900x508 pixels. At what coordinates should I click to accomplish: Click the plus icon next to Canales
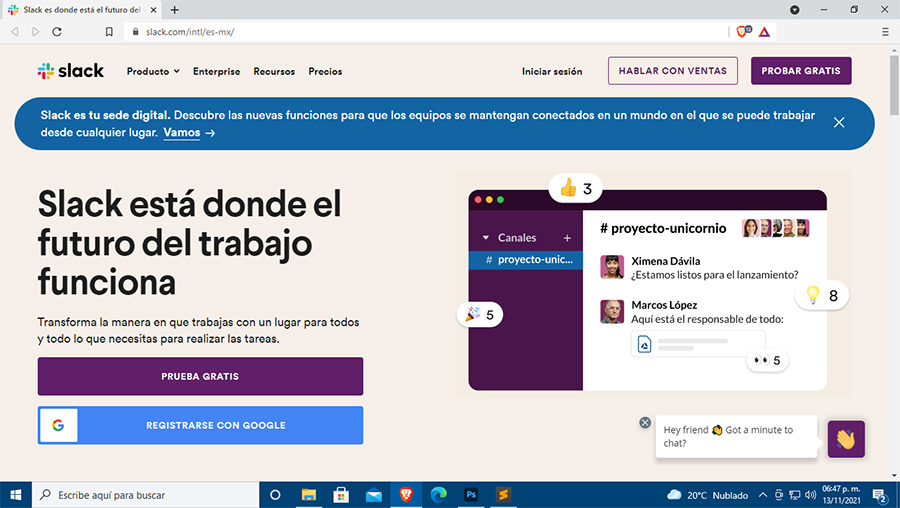567,238
